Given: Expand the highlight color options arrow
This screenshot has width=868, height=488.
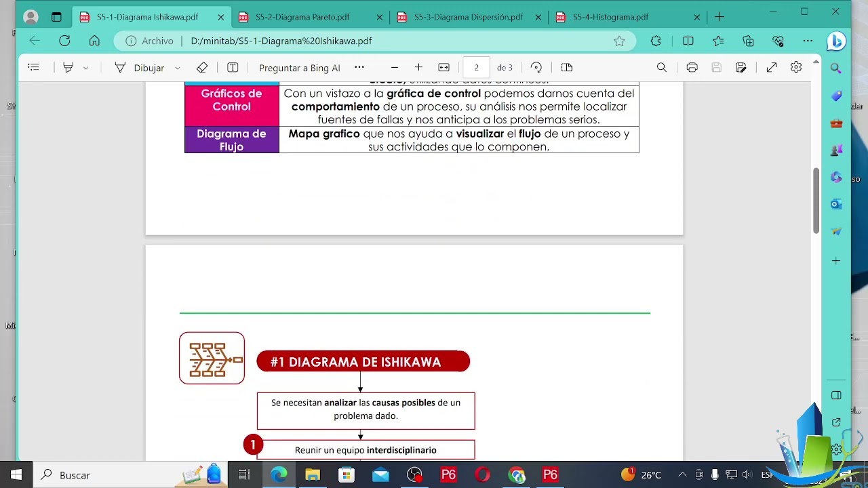Looking at the screenshot, I should 86,68.
